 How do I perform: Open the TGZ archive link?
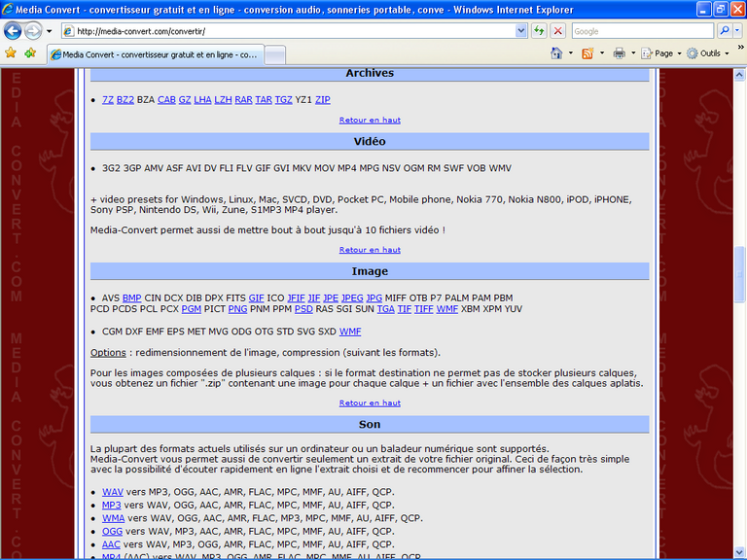coord(283,100)
